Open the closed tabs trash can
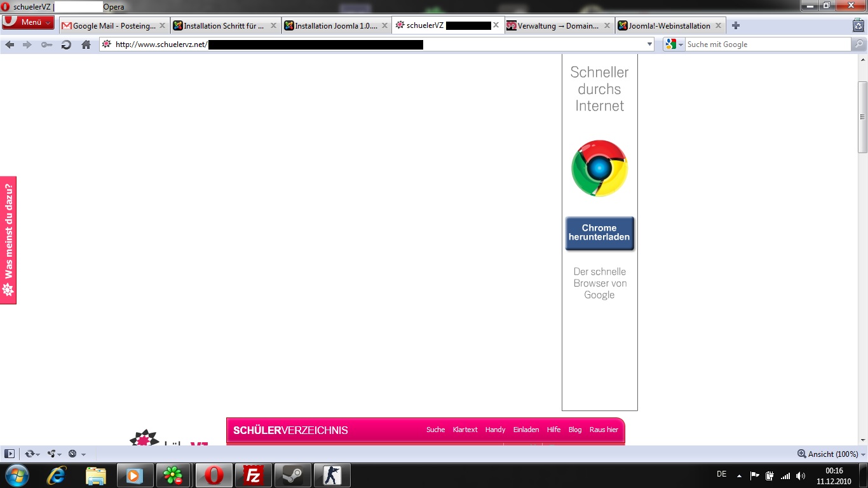868x488 pixels. [858, 25]
